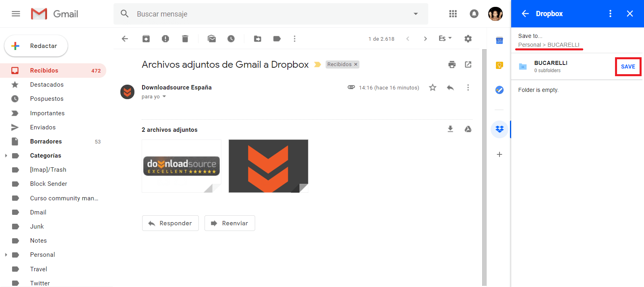Viewport: 644px width, 287px height.
Task: Compose new email with Redactar
Action: click(x=36, y=46)
